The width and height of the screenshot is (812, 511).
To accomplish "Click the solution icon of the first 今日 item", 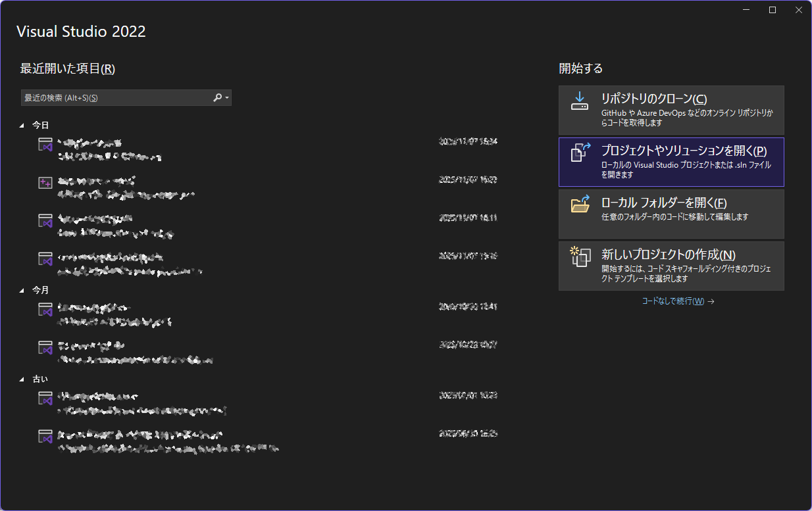I will coord(45,145).
